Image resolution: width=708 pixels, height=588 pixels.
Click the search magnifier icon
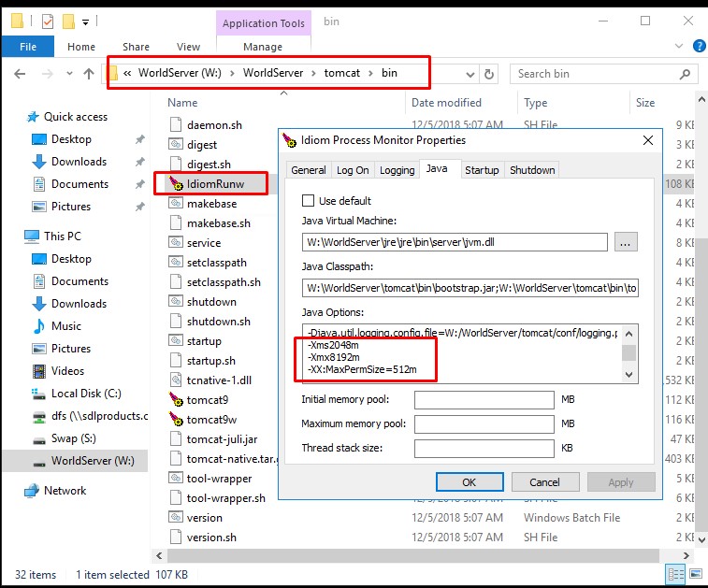pos(685,74)
